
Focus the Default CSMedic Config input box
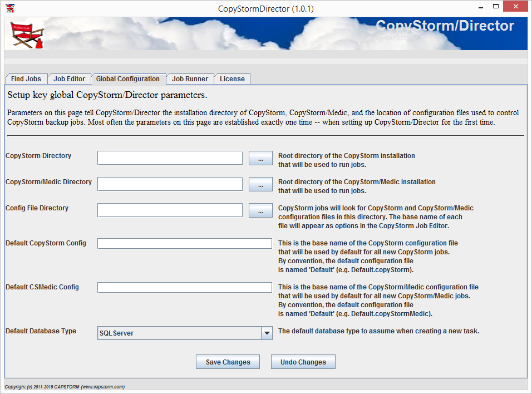click(x=184, y=287)
